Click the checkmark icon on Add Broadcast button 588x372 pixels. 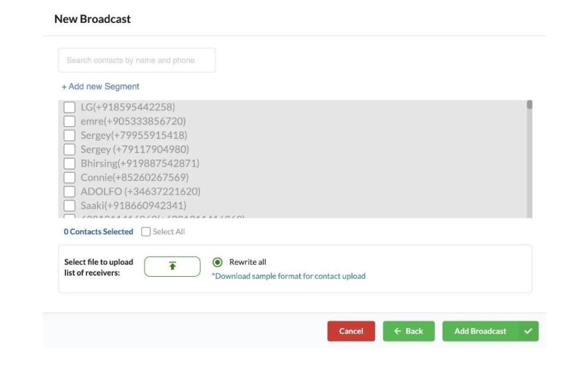(528, 331)
